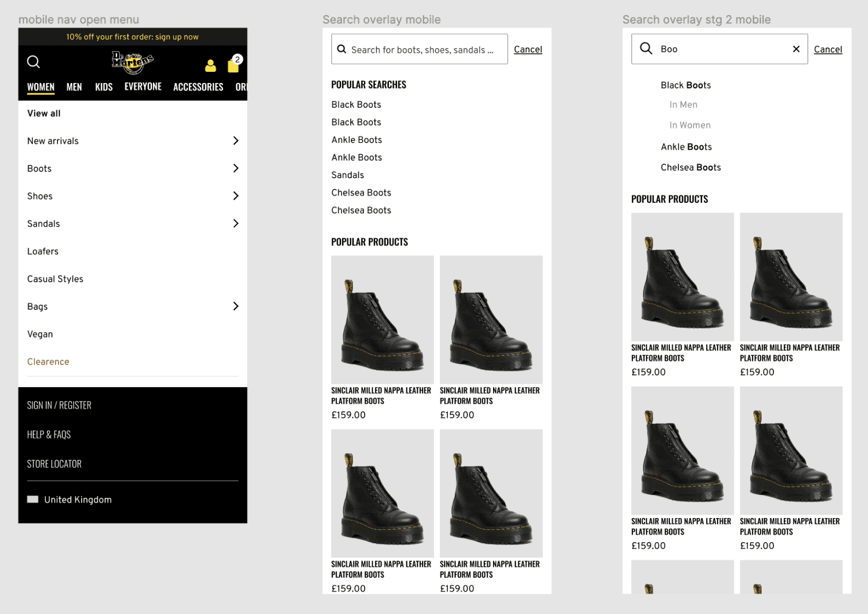Click the 10% off sign up banner
Screen dimensions: 868x614
coord(132,37)
